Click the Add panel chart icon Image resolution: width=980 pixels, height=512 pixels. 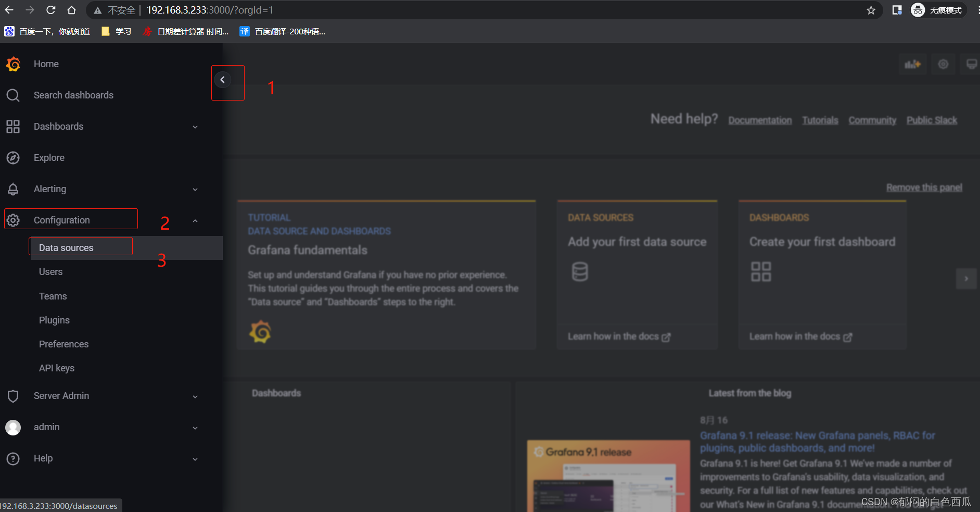[x=912, y=64]
